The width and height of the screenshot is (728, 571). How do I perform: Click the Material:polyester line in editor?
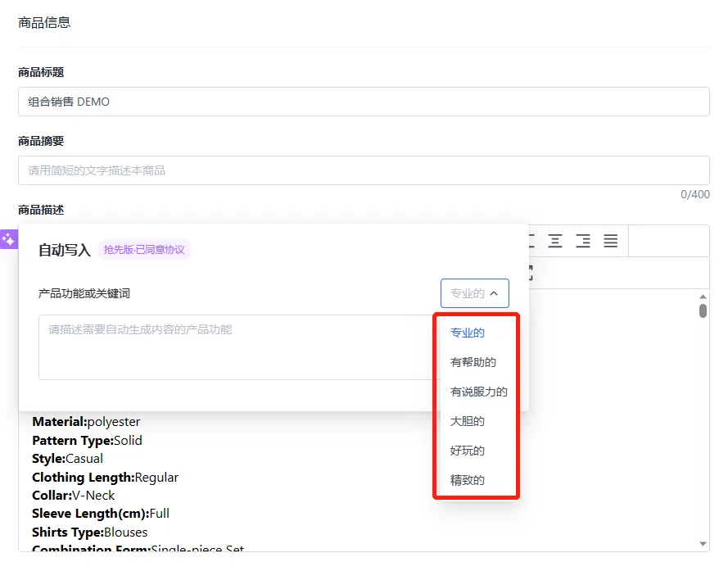pyautogui.click(x=86, y=421)
